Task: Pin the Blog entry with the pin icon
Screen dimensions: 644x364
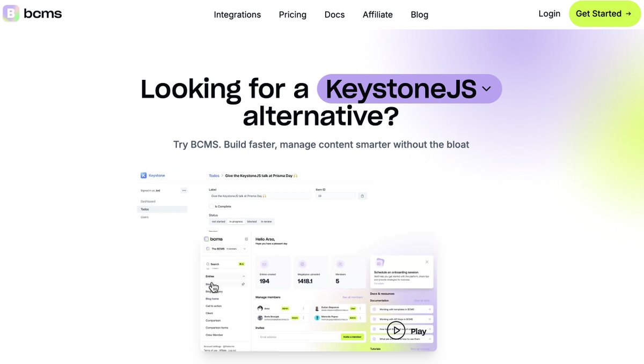Action: [x=243, y=284]
